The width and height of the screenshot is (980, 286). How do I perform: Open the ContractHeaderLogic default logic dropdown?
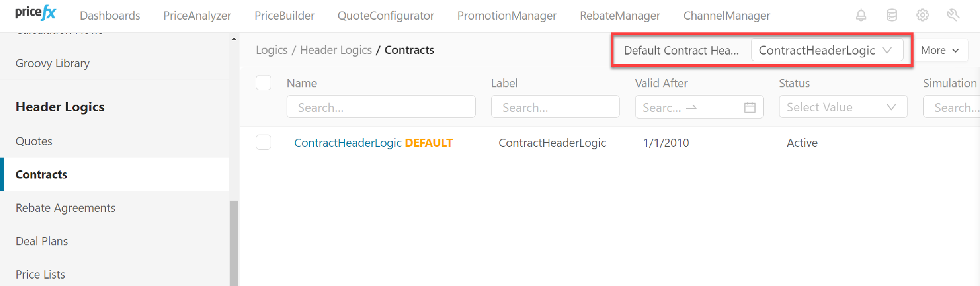827,50
